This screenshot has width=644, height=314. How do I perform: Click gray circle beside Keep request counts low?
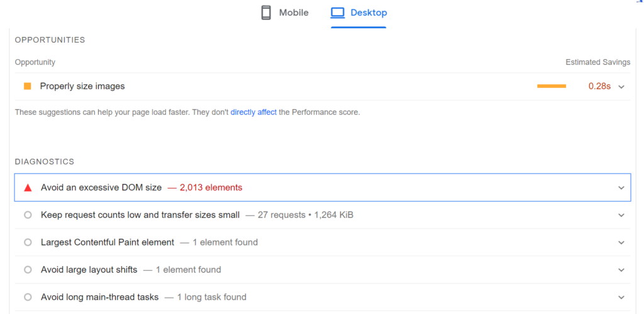pos(28,215)
